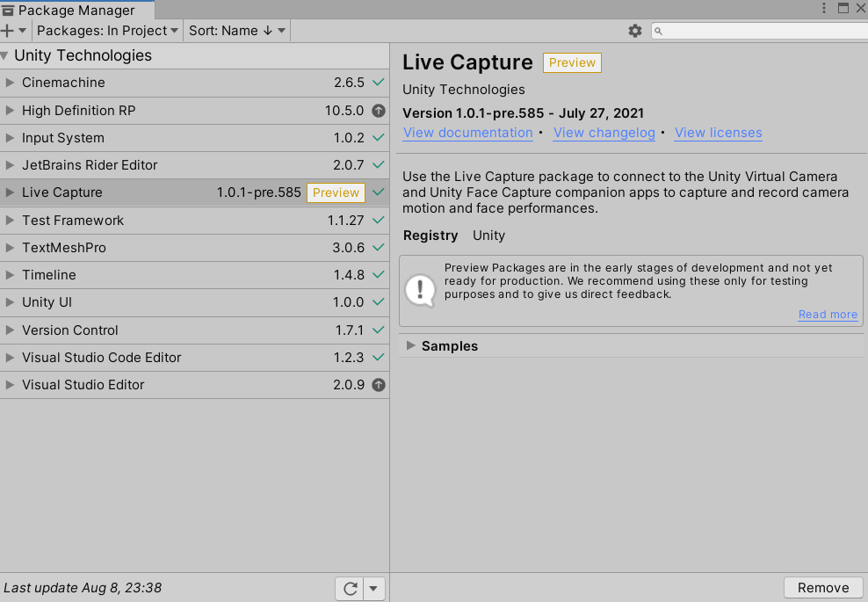
Task: Maximize the Package Manager window
Action: point(843,8)
